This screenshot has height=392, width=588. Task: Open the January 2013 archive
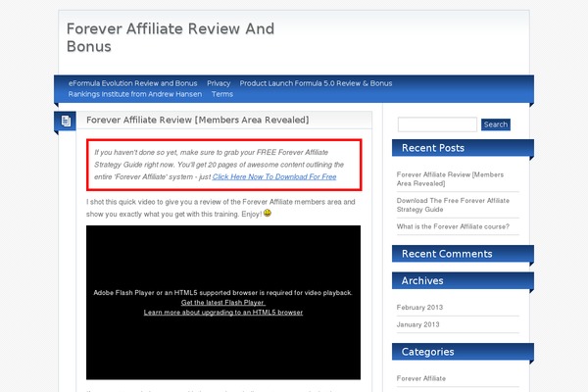point(417,324)
